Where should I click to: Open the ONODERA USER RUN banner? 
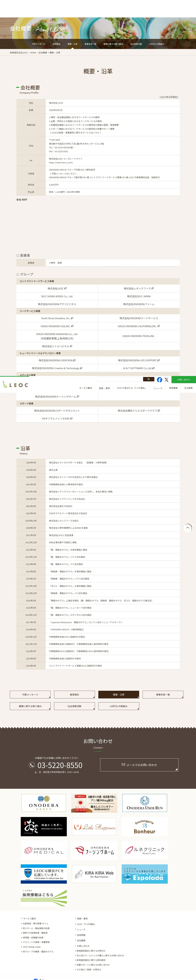pos(145,803)
